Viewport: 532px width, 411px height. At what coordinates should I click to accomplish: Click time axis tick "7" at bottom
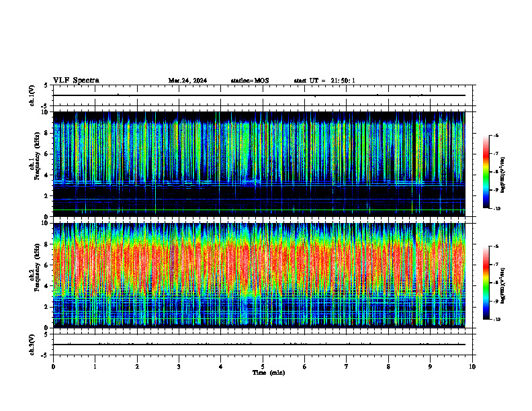347,367
